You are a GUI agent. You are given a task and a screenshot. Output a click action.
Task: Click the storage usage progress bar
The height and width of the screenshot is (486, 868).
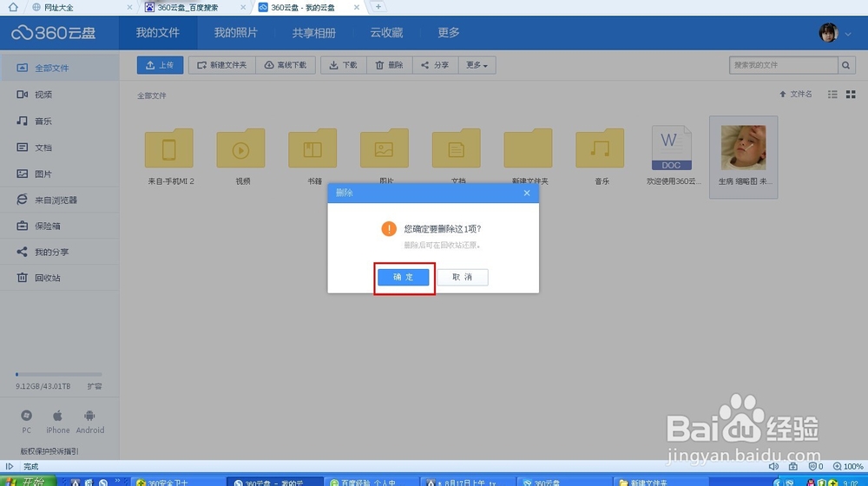click(x=59, y=375)
